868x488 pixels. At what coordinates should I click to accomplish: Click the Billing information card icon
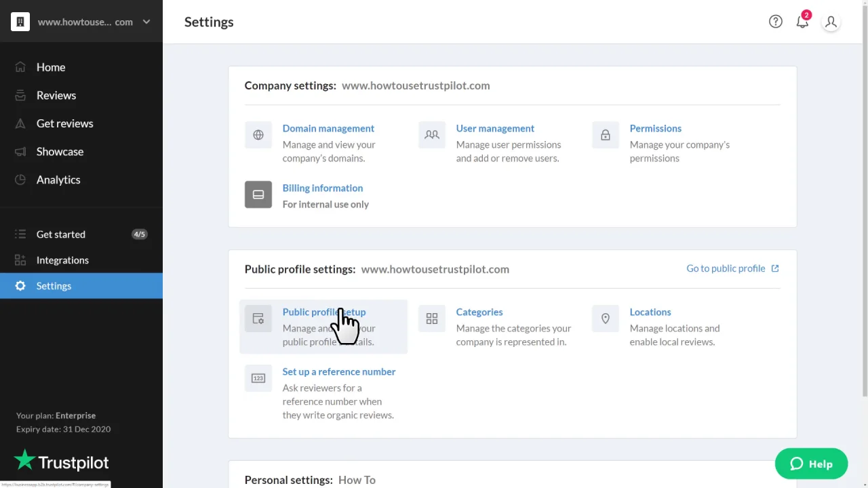258,195
